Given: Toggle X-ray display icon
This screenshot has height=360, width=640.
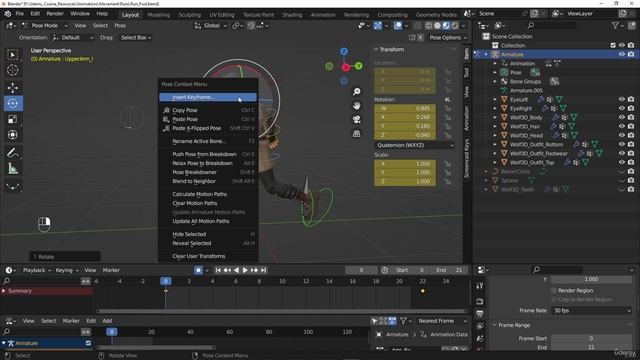Looking at the screenshot, I should (417, 26).
